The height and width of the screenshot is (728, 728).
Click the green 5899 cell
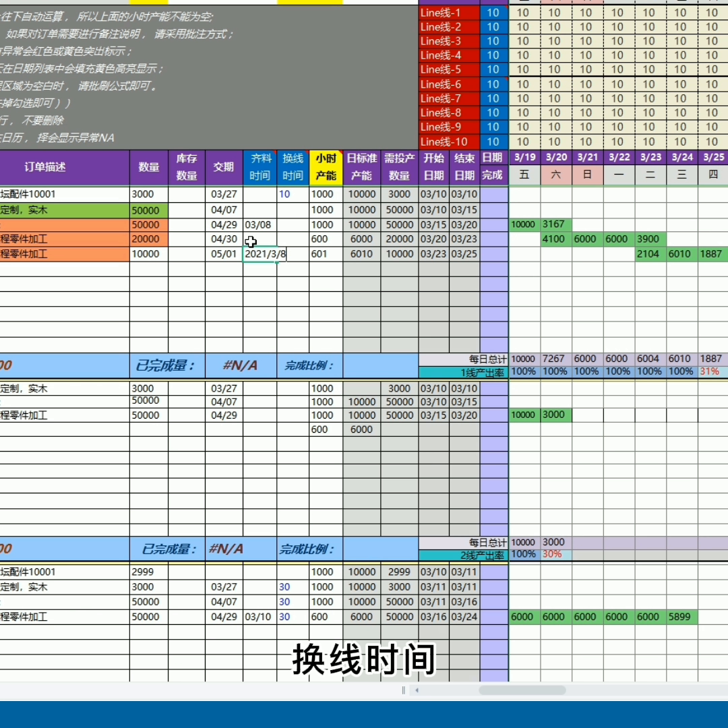682,617
